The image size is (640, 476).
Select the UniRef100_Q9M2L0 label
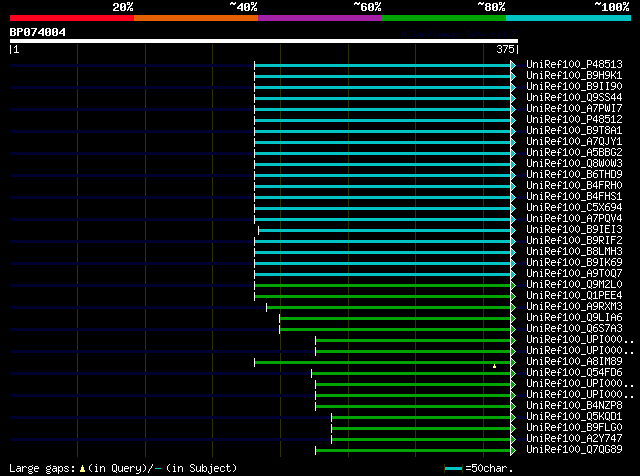[574, 285]
